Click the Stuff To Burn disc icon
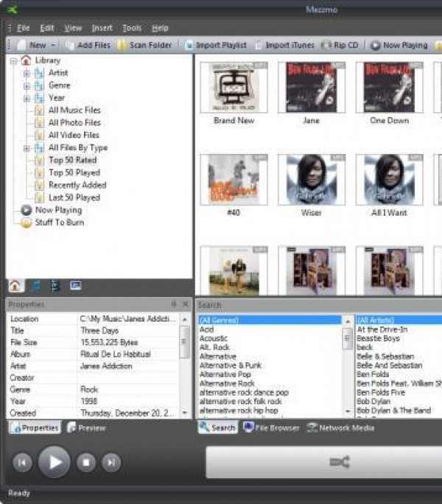The image size is (442, 504). [x=26, y=223]
